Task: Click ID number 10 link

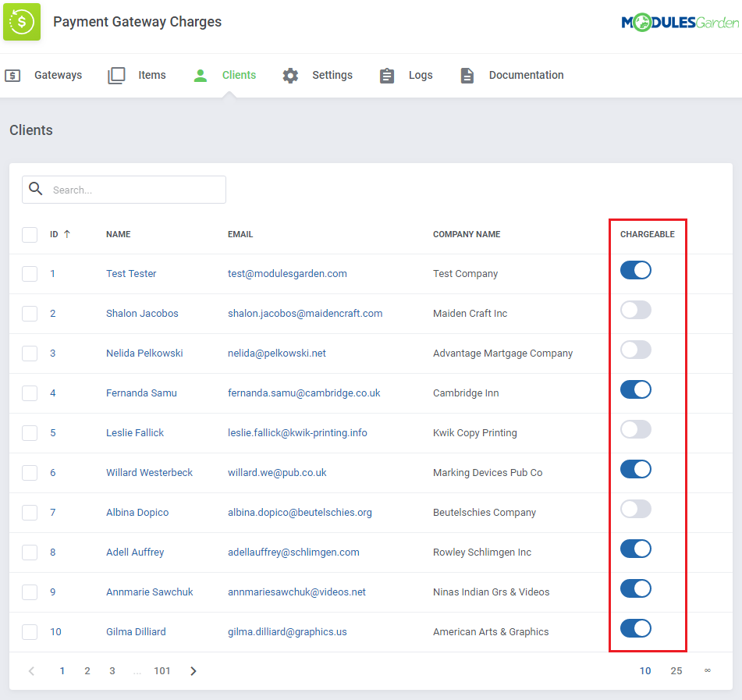Action: 56,631
